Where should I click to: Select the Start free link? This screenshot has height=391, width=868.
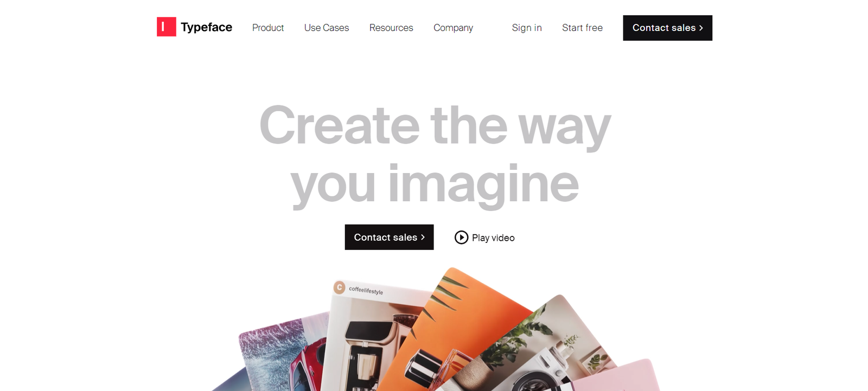[x=582, y=28]
